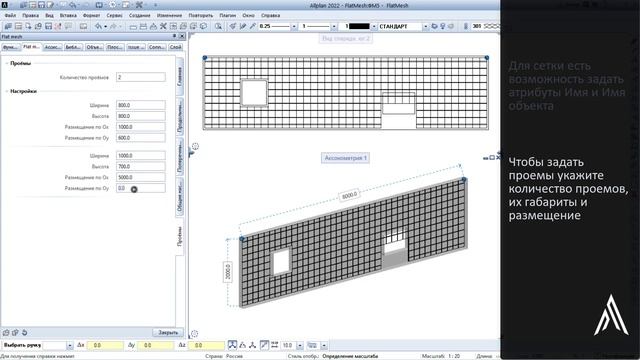Click the black color swatch in format toolbar
The image size is (640, 360).
click(x=359, y=27)
